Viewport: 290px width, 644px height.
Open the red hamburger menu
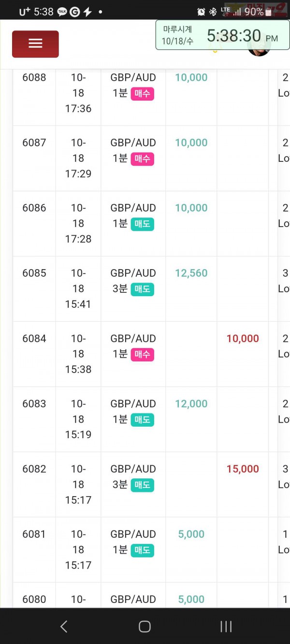35,44
